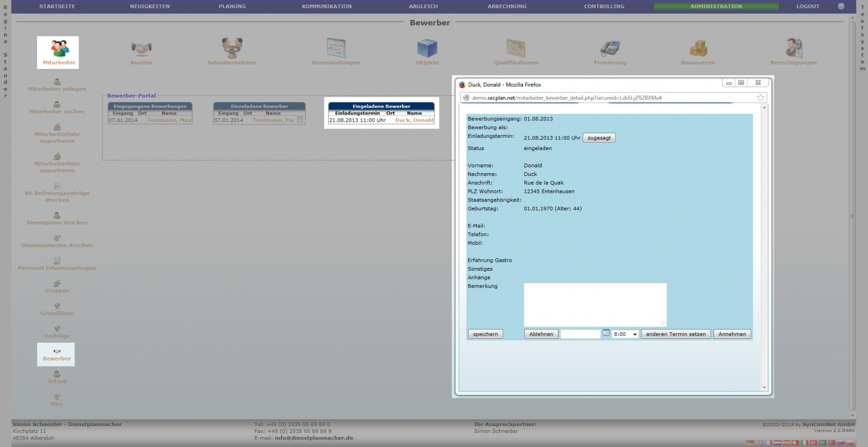This screenshot has height=447, width=868.
Task: Open the time dropdown showing 8:00
Action: tap(625, 334)
